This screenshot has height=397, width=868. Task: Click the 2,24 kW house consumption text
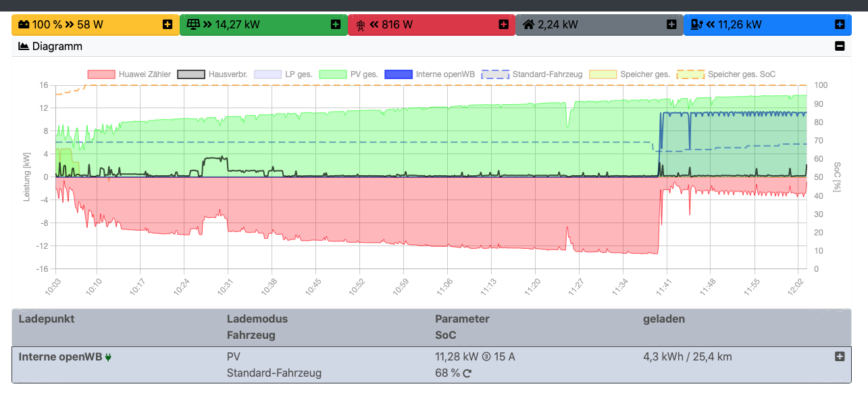558,24
